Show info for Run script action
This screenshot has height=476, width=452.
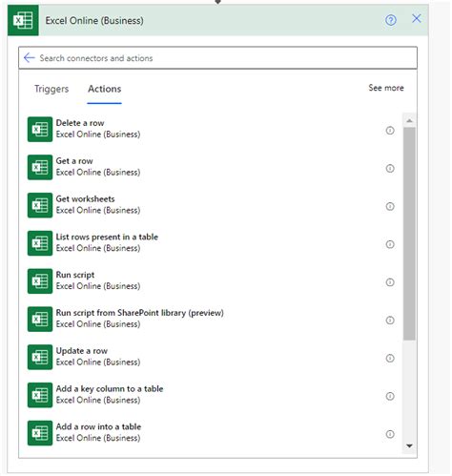click(390, 282)
